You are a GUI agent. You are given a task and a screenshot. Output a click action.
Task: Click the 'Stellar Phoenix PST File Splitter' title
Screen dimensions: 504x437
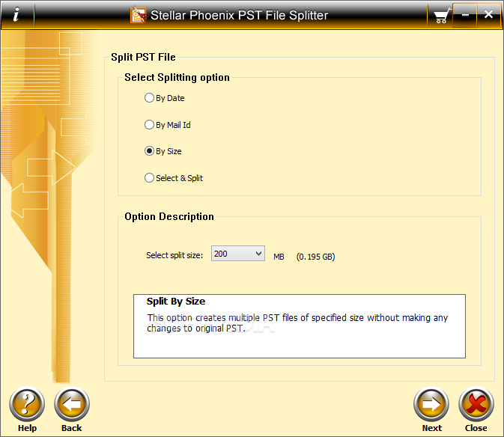point(239,15)
